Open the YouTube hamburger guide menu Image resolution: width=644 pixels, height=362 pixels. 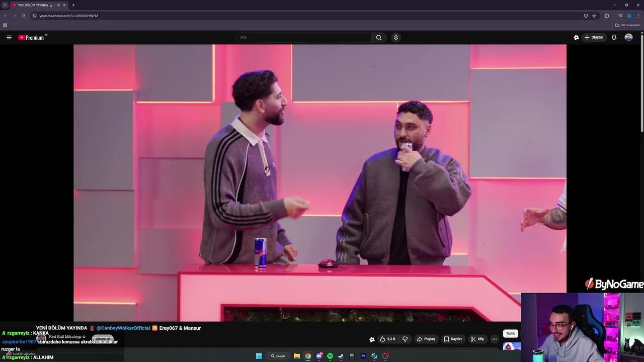pyautogui.click(x=9, y=37)
